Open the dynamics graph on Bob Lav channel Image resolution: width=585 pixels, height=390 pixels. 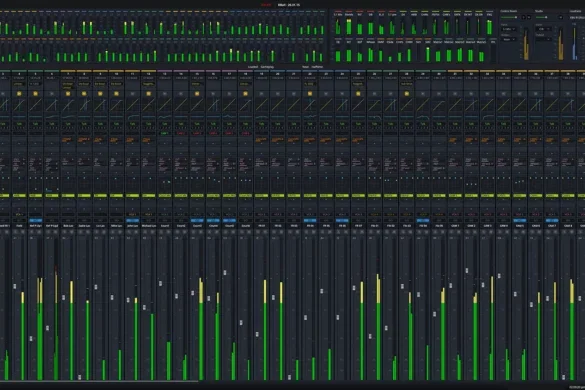click(x=68, y=105)
